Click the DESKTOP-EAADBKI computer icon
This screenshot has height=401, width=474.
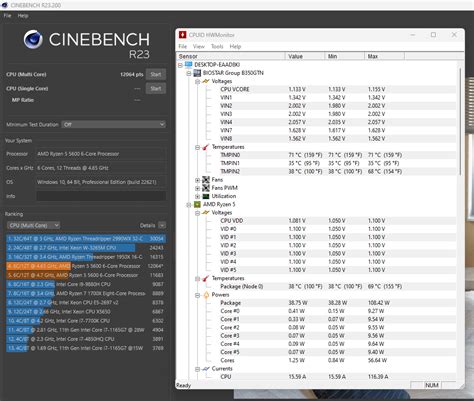coord(188,64)
